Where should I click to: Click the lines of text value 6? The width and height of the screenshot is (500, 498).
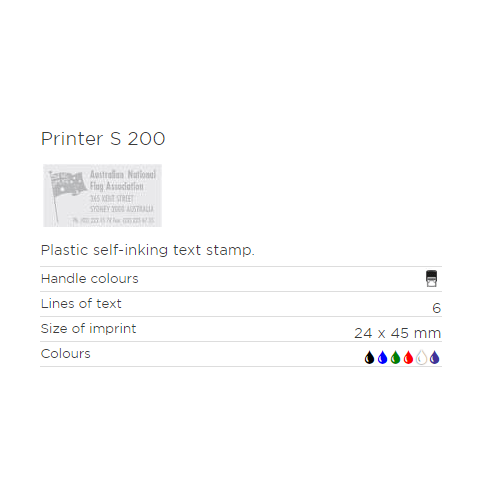pyautogui.click(x=437, y=308)
